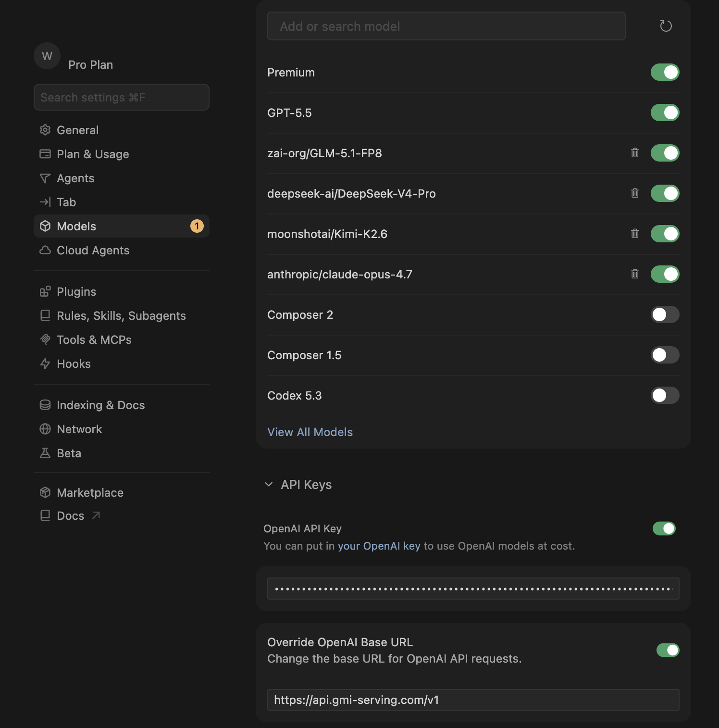Enable the Composer 2 model
Screen dimensions: 719x728
pos(665,314)
